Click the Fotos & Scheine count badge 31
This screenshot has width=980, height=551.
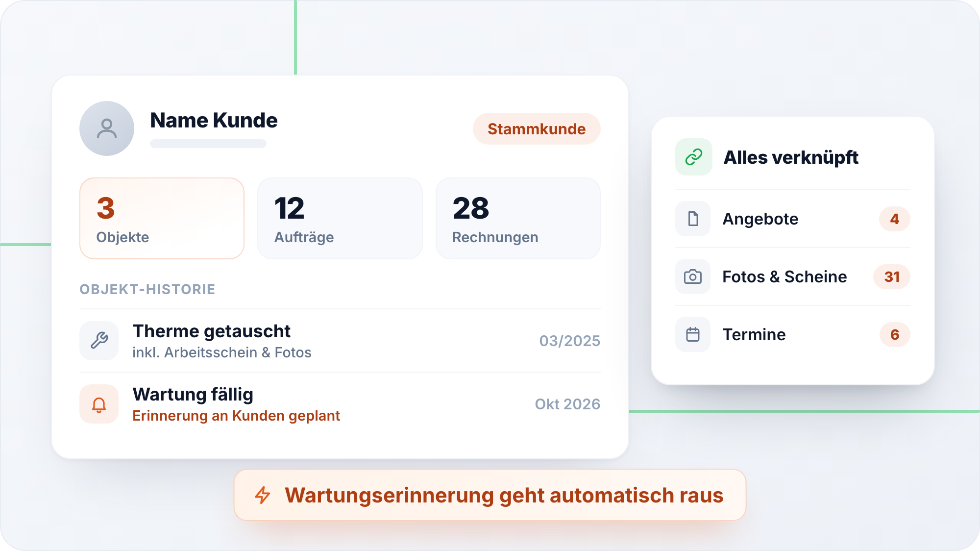click(x=892, y=276)
